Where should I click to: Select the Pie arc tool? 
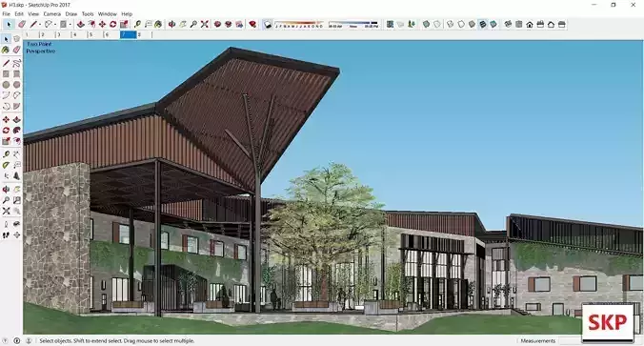(x=16, y=107)
